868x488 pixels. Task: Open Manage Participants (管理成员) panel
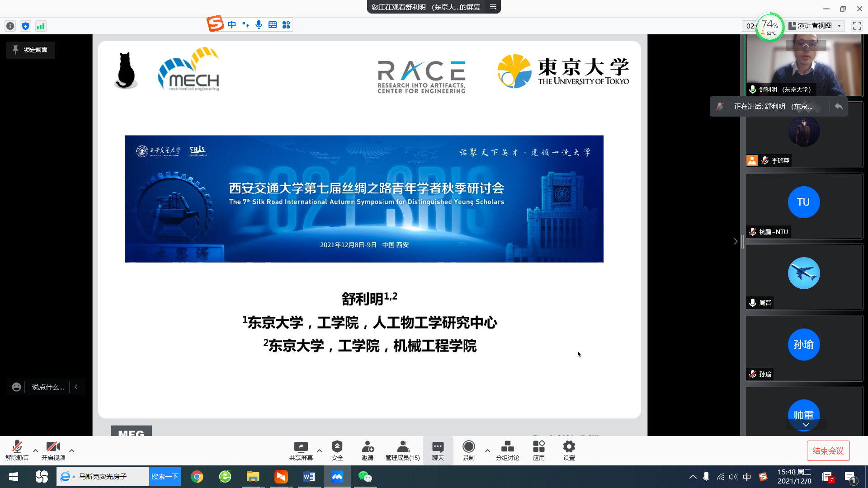tap(402, 447)
